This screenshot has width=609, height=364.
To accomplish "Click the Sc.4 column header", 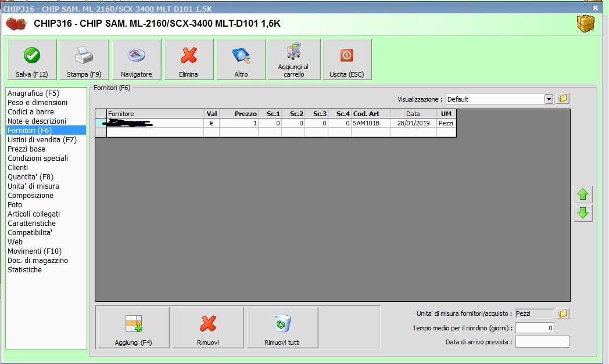I will click(340, 114).
